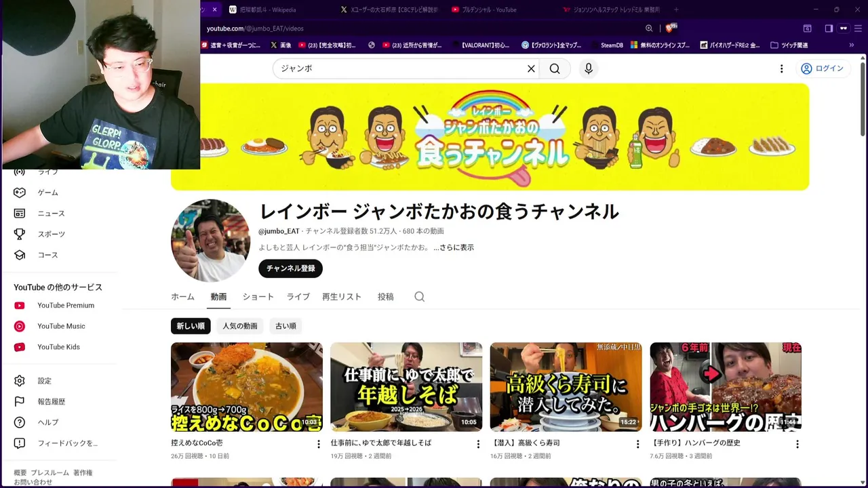Show more bookmarks with chevron
The width and height of the screenshot is (868, 488).
[x=851, y=45]
